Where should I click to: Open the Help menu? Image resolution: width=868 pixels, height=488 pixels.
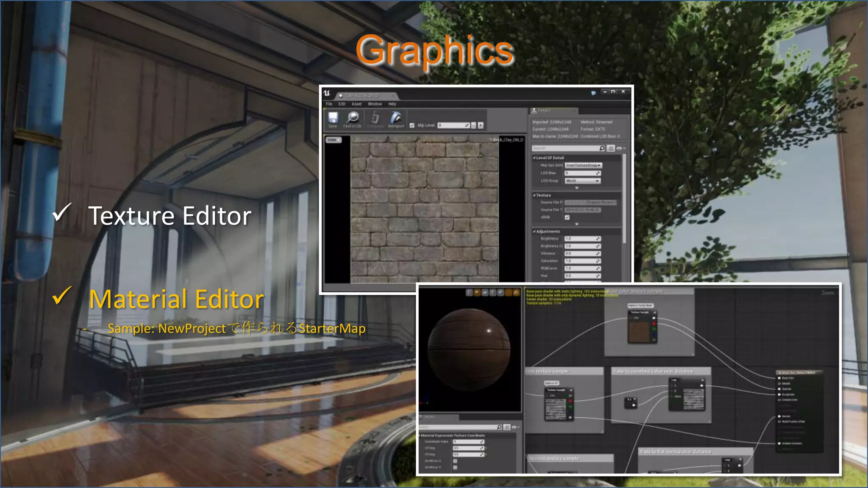pos(392,104)
